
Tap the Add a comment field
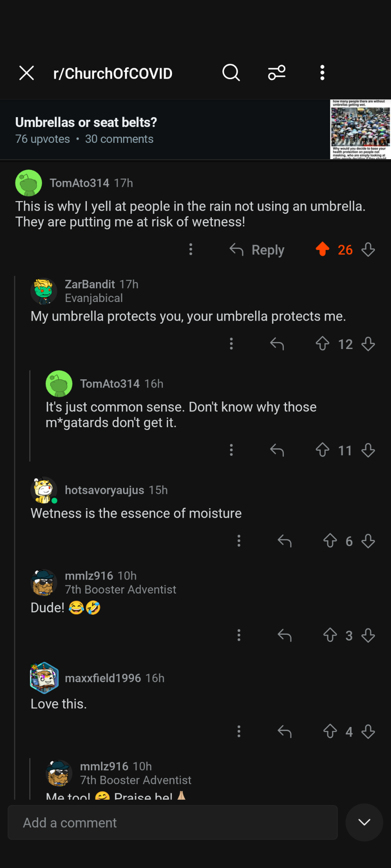[x=172, y=823]
